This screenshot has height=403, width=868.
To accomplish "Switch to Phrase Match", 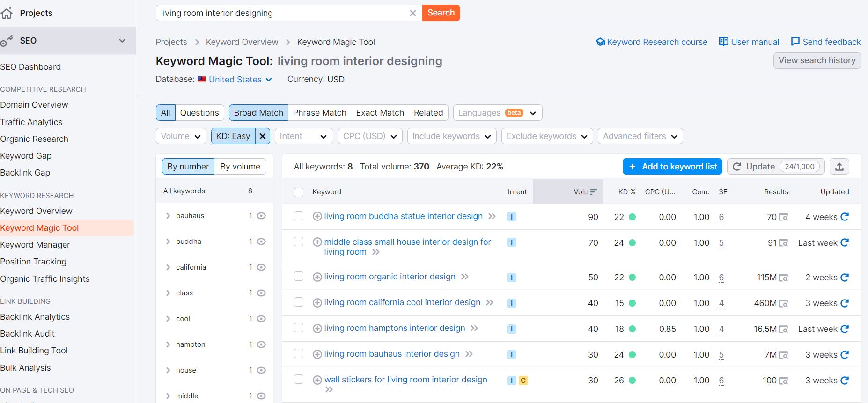I will pyautogui.click(x=320, y=113).
